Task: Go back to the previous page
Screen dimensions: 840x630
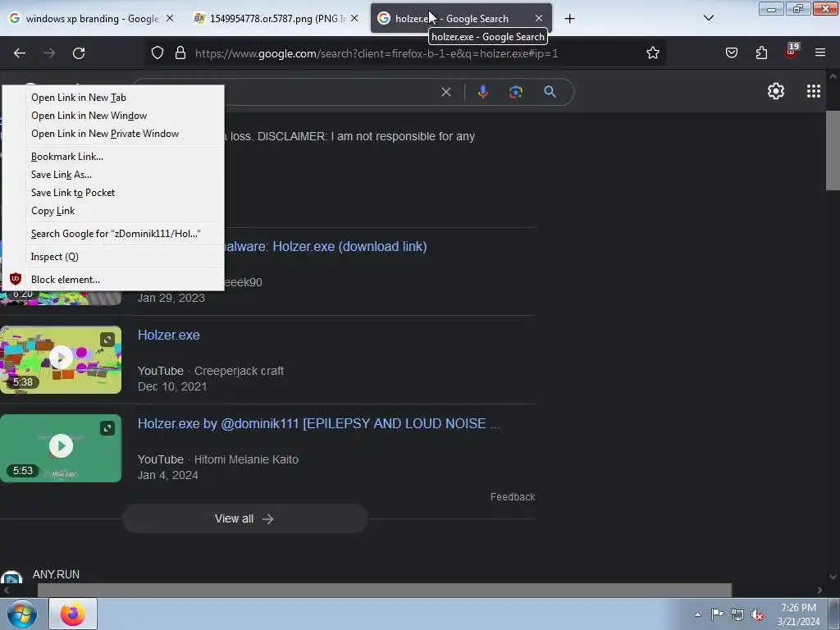Action: [x=20, y=53]
